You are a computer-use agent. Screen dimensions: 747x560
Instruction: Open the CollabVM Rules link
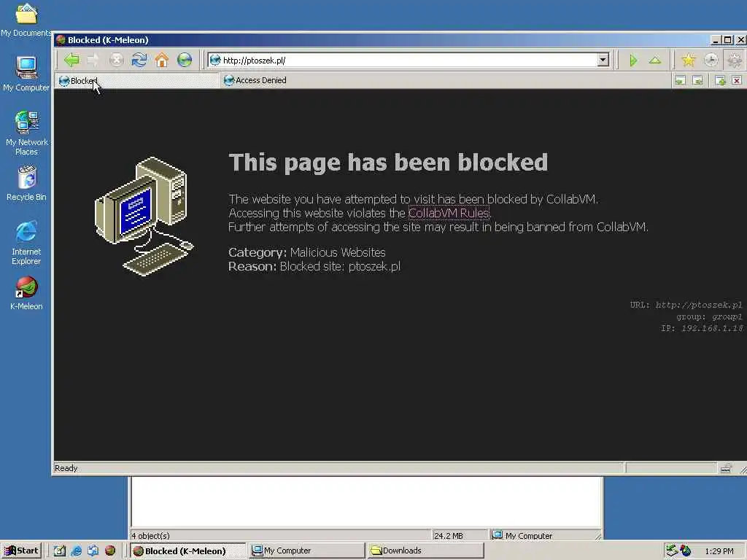(x=449, y=213)
